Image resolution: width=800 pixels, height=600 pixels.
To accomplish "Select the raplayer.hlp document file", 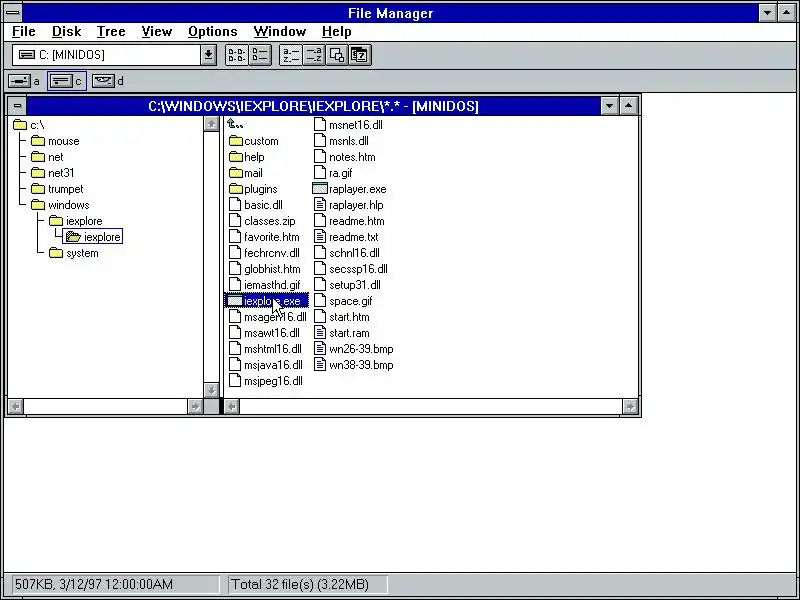I will [x=348, y=205].
